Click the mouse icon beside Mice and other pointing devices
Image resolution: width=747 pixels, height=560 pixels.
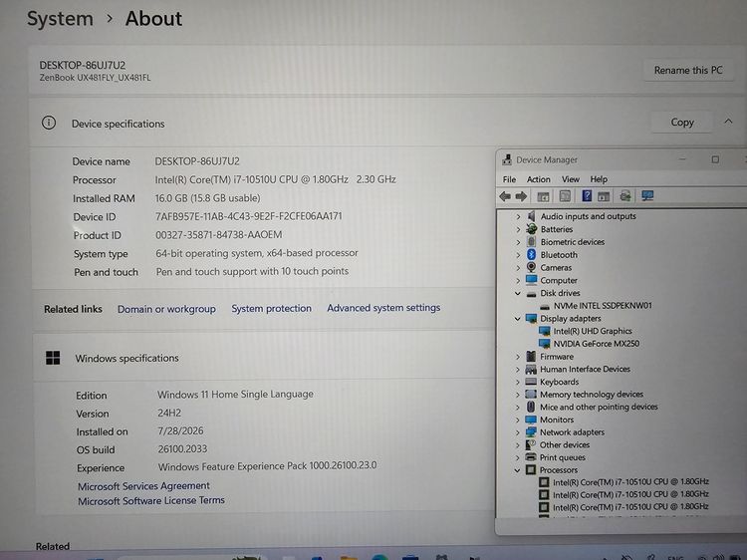(x=531, y=407)
